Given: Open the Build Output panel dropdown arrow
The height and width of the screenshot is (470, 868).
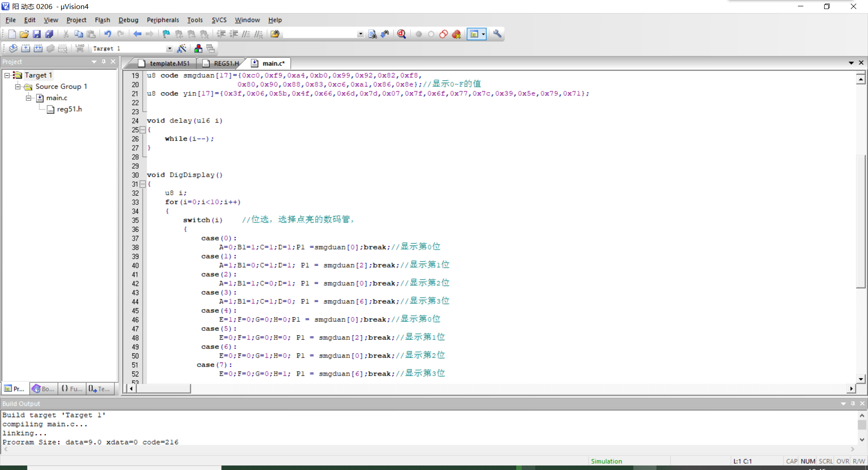Looking at the screenshot, I should tap(843, 404).
